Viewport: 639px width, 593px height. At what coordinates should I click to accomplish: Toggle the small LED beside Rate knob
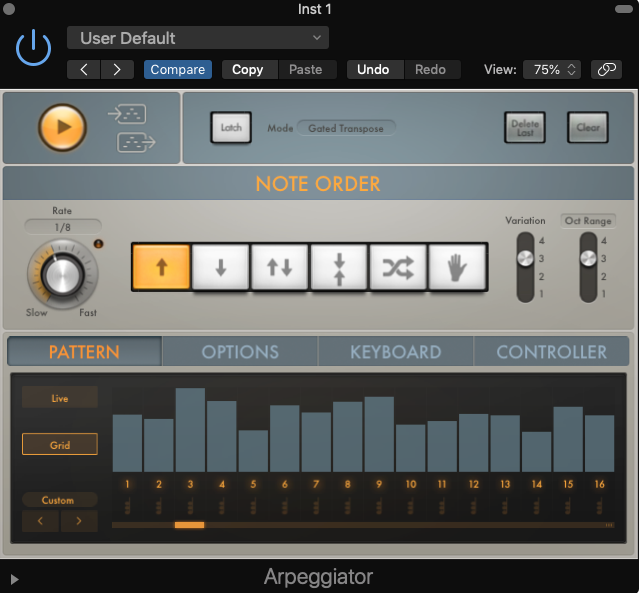tap(99, 244)
